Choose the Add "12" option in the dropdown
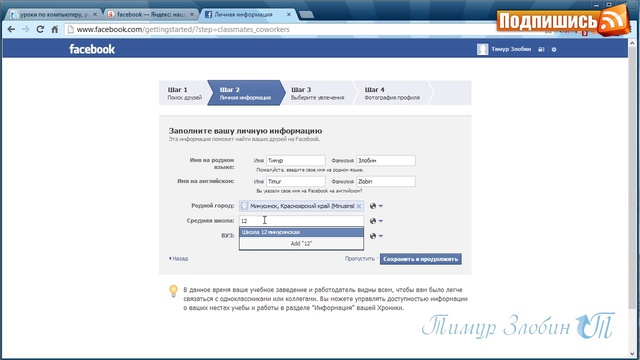Screen dimensions: 640x360 [301, 243]
